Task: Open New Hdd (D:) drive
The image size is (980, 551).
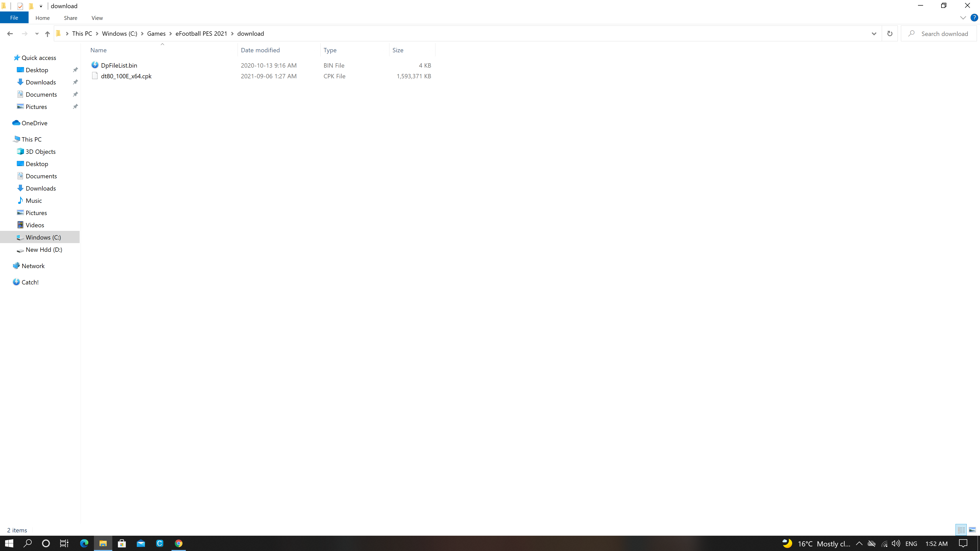Action: click(44, 250)
